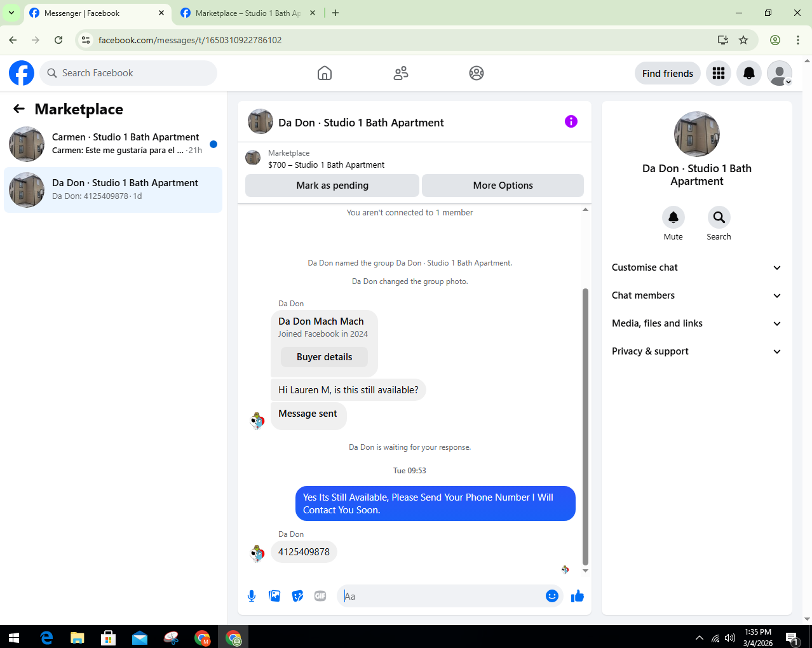Open Chrome three-dot menu

pos(798,40)
